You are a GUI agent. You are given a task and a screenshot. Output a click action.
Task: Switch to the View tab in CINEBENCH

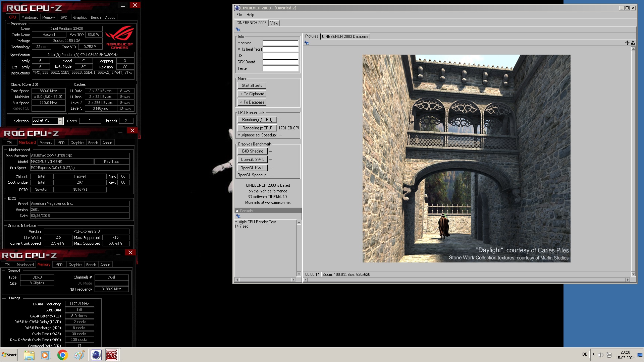pos(274,23)
